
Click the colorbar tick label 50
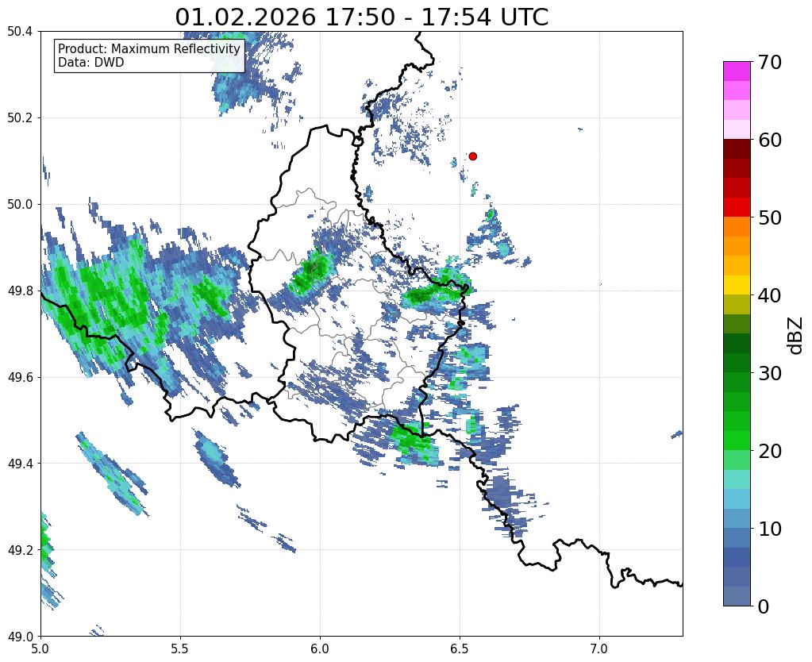(770, 217)
